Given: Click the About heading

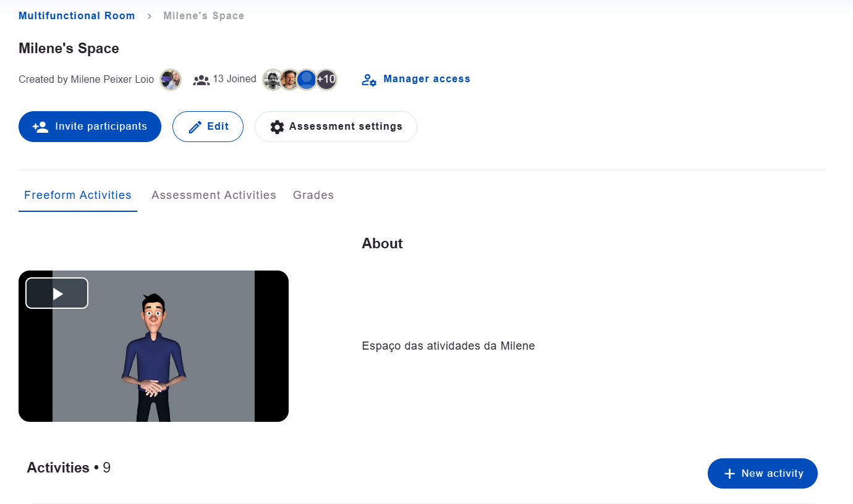Looking at the screenshot, I should tap(383, 243).
